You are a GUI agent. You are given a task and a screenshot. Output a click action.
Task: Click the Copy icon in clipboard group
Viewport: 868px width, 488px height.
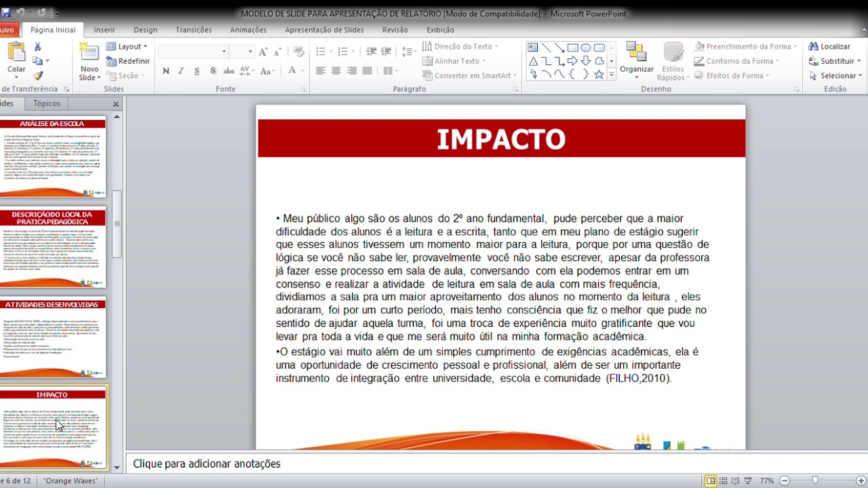37,61
